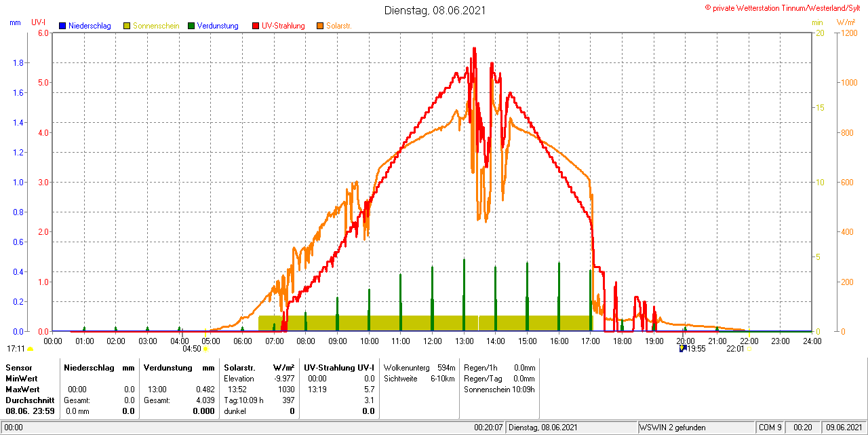Screen dimensions: 868x435
Task: Select the UV-Strahlung legend label
Action: (284, 26)
